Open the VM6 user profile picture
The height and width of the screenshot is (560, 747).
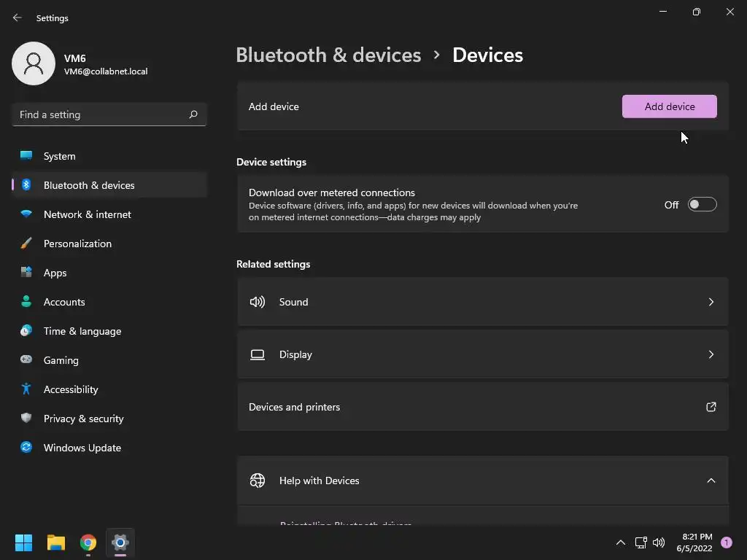tap(34, 63)
